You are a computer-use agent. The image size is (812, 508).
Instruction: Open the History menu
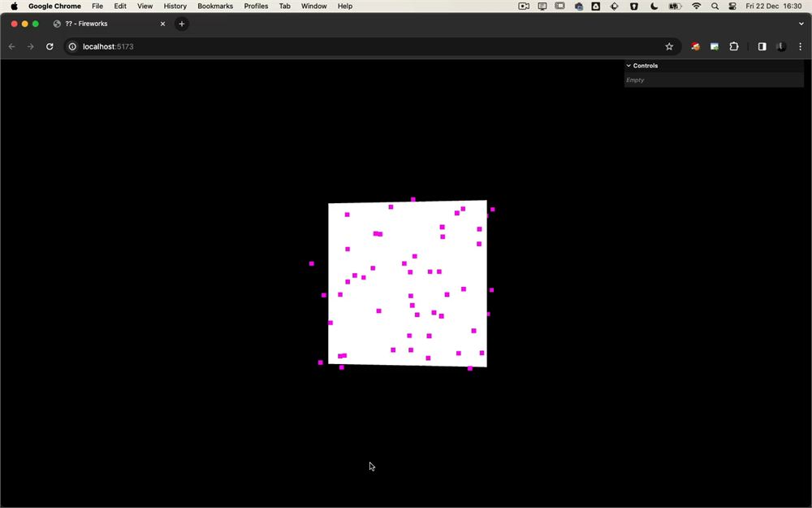tap(175, 7)
